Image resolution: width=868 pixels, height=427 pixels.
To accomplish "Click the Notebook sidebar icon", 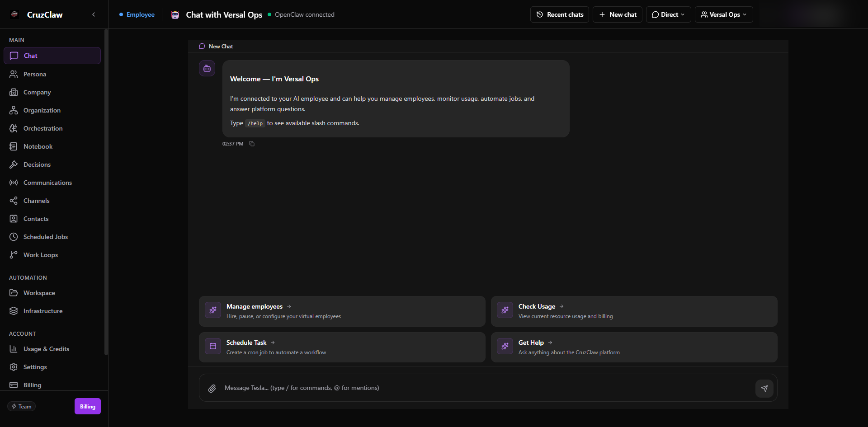I will [14, 146].
